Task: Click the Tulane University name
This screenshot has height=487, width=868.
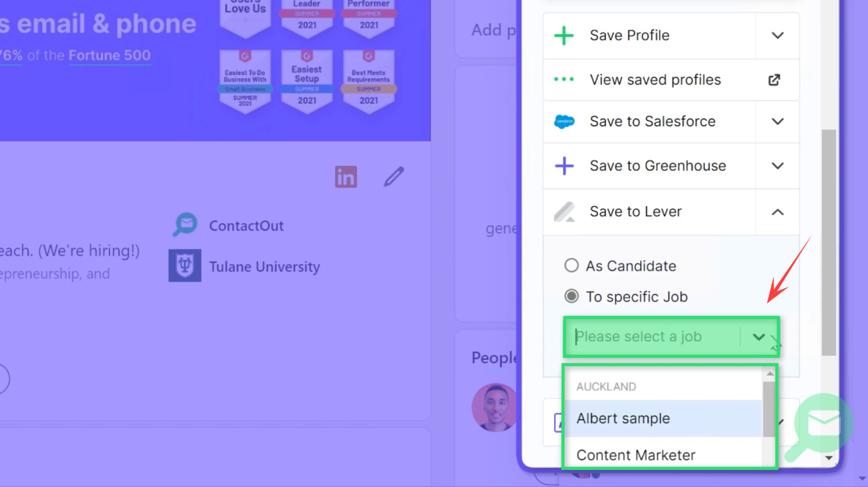Action: (264, 267)
